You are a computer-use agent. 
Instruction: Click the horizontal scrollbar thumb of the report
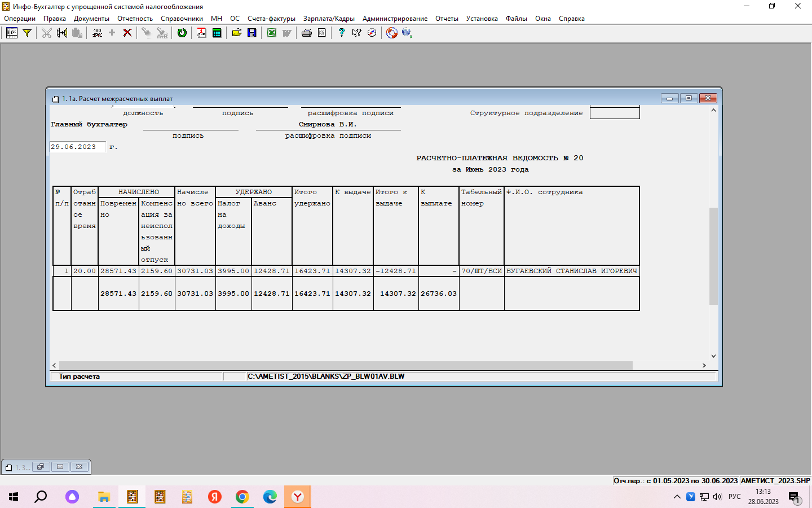[345, 365]
